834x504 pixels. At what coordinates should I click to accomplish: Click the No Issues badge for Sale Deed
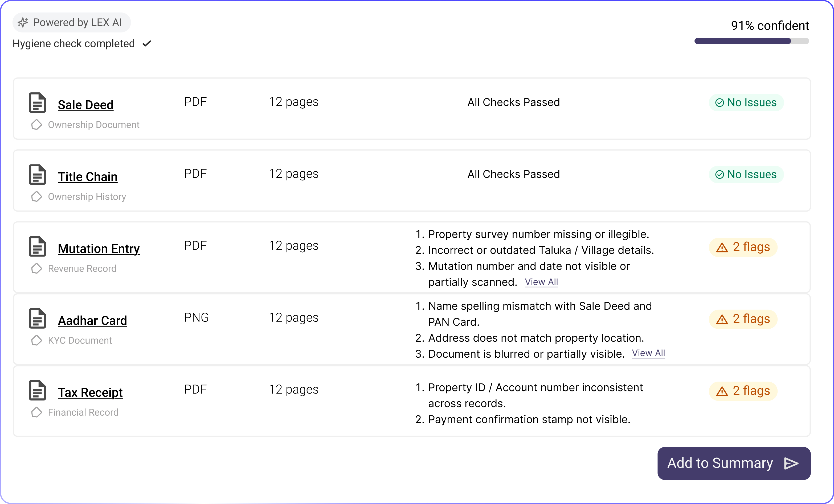(746, 102)
